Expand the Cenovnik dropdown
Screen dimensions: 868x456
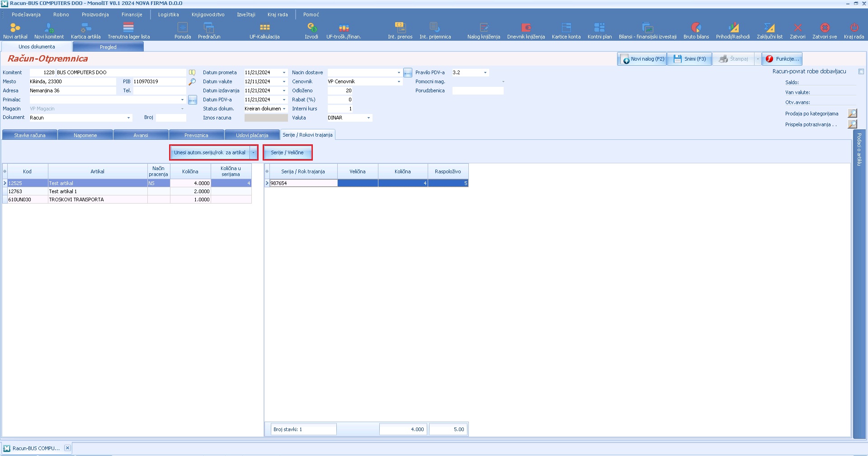399,81
